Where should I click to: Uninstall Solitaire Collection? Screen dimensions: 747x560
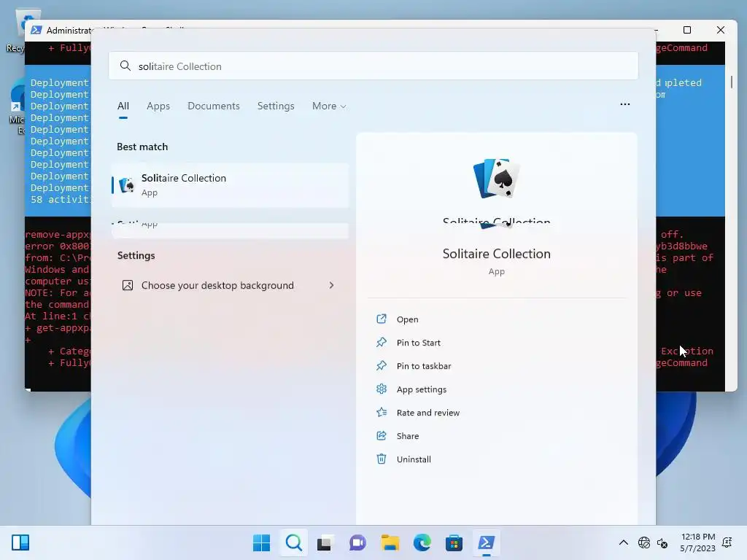[x=414, y=459]
